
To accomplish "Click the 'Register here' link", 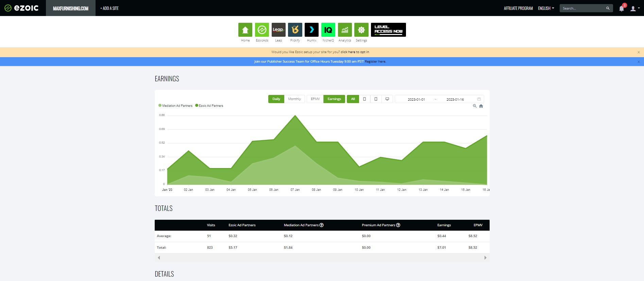I will coord(375,62).
